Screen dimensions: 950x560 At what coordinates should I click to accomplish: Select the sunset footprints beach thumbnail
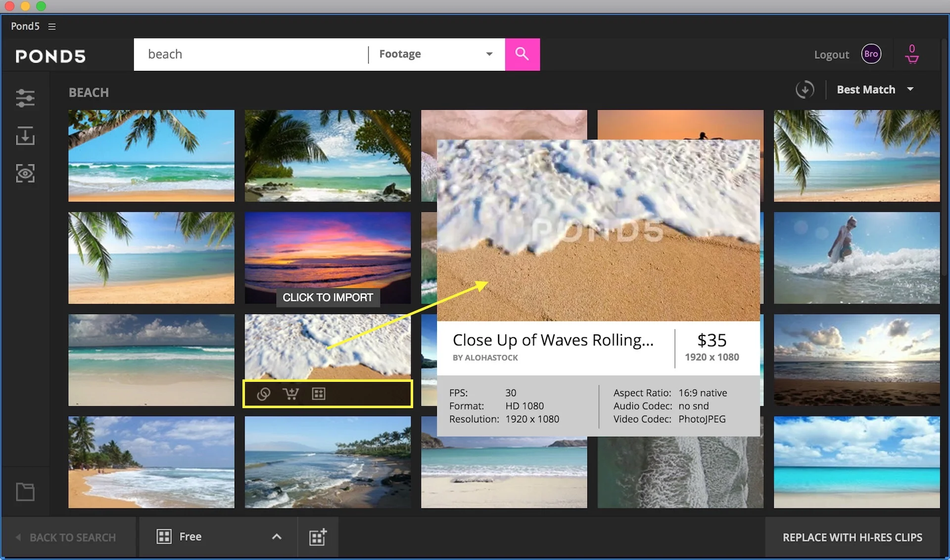[x=856, y=360]
